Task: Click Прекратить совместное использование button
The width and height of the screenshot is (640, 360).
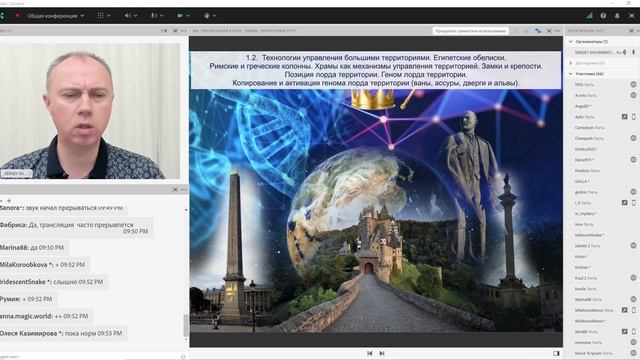Action: (471, 31)
